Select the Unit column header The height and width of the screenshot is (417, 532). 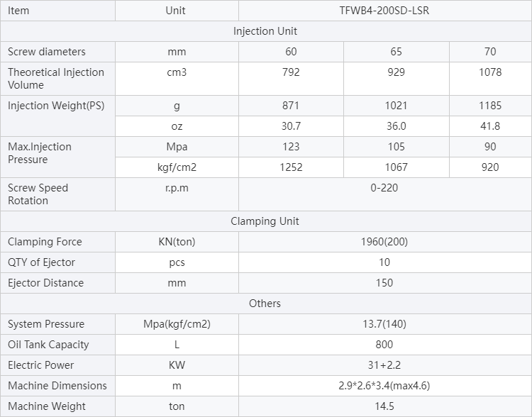(177, 11)
